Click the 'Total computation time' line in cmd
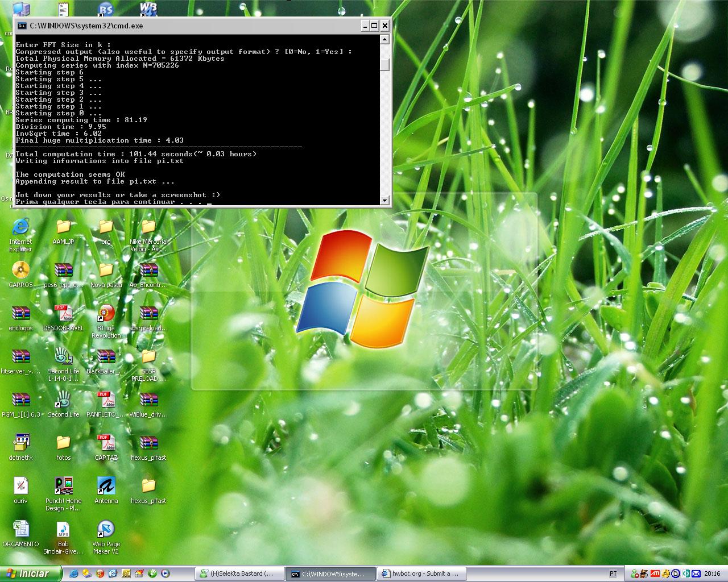Screen dimensions: 728x582 (x=136, y=154)
